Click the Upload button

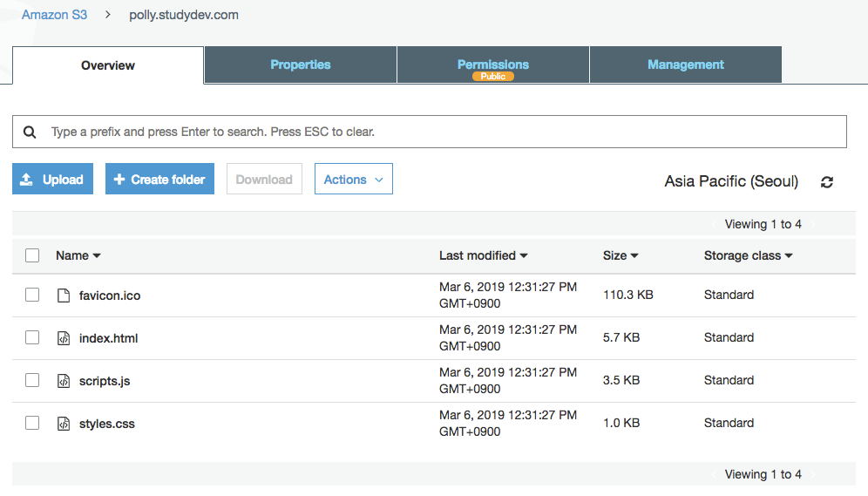(x=52, y=179)
